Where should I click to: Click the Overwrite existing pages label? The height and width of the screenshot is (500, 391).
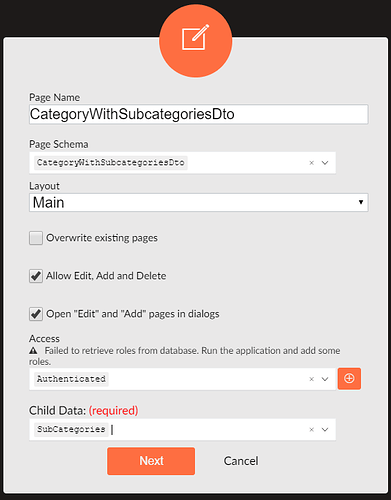[102, 238]
